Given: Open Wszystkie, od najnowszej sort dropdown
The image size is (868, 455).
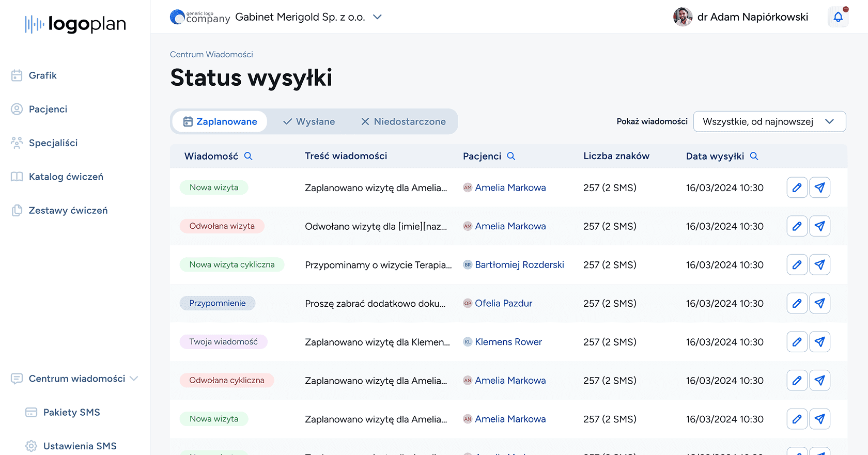Looking at the screenshot, I should [x=769, y=121].
